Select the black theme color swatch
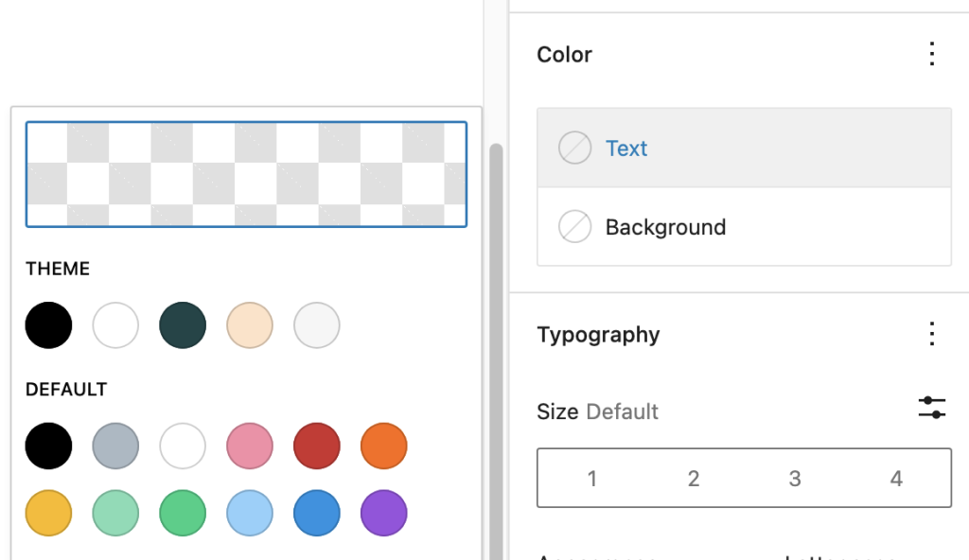Screen dimensions: 969x560 pyautogui.click(x=48, y=324)
